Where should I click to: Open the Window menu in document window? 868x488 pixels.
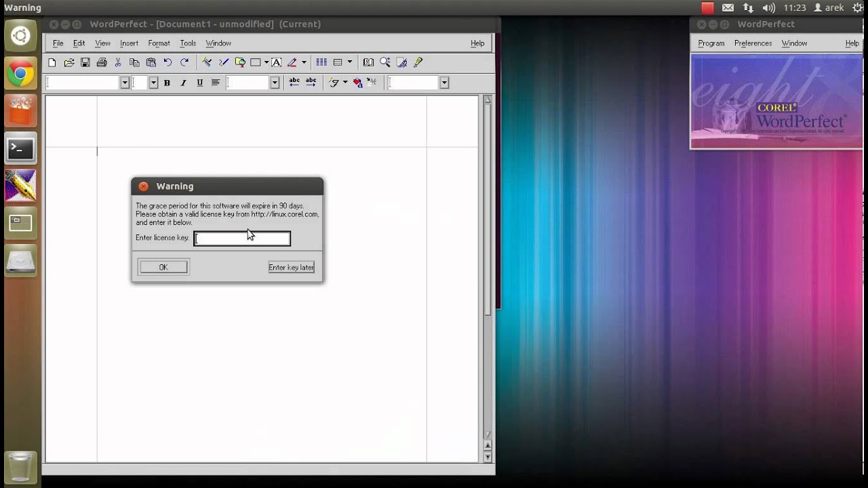[x=218, y=43]
